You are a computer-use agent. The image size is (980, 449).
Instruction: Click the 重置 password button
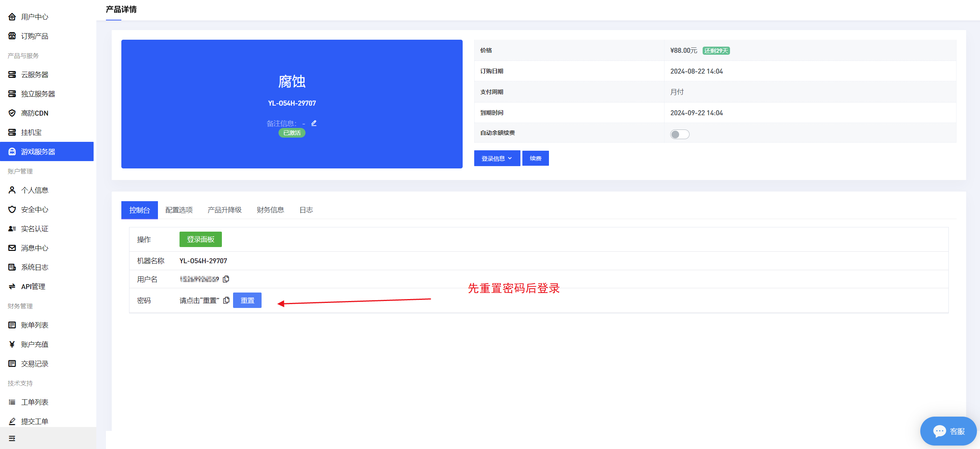pyautogui.click(x=247, y=300)
